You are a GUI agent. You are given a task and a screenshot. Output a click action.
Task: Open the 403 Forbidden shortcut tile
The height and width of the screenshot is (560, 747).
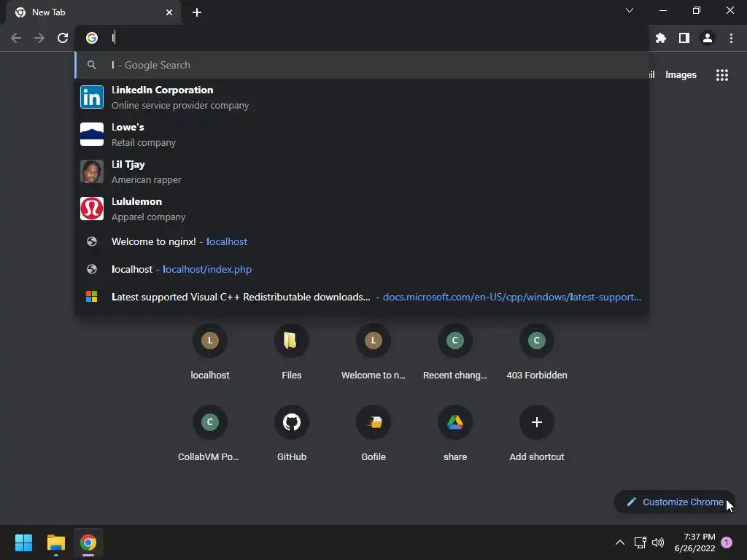point(537,353)
